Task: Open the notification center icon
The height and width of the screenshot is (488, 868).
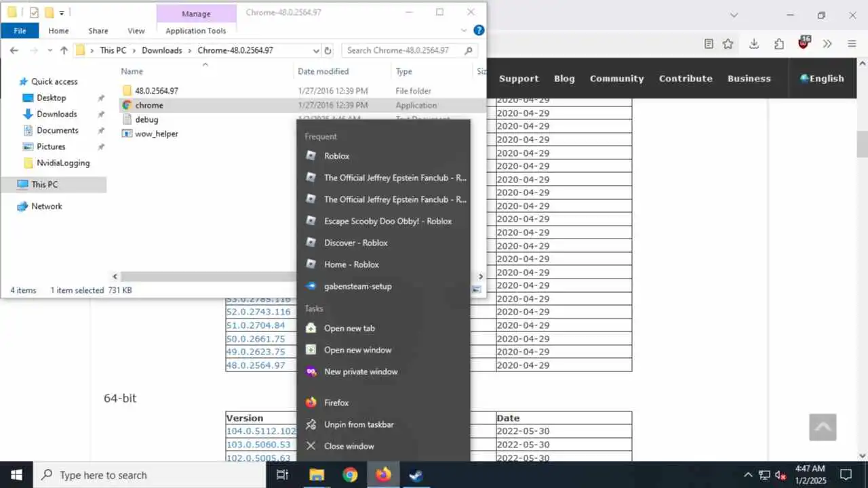Action: 846,475
